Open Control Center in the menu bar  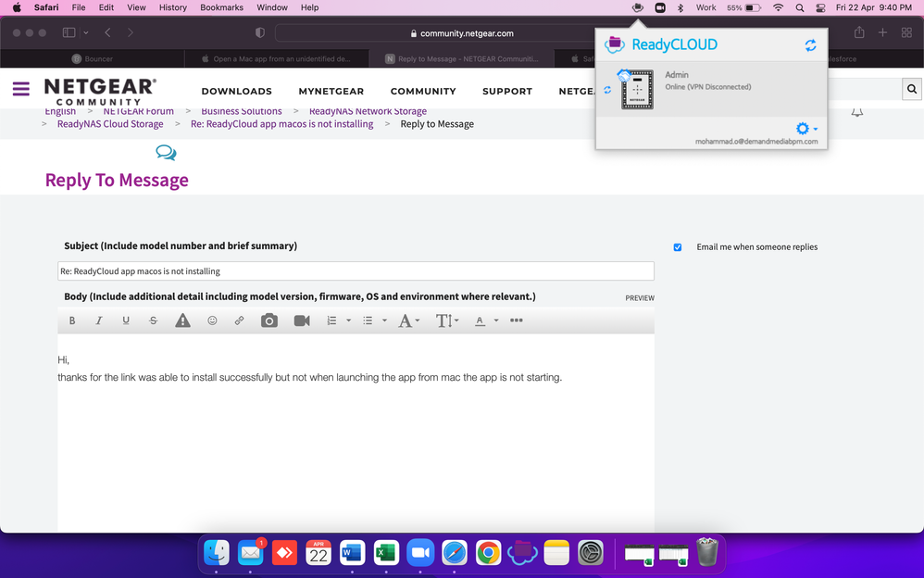tap(820, 7)
